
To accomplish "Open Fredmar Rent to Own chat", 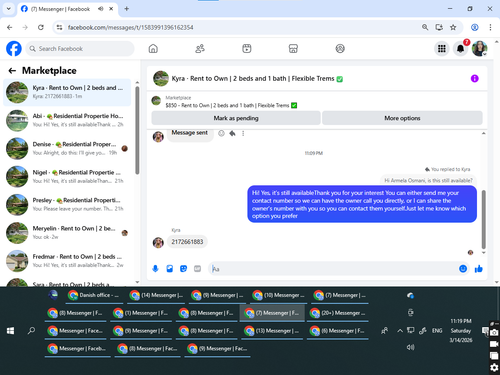I will (x=67, y=261).
